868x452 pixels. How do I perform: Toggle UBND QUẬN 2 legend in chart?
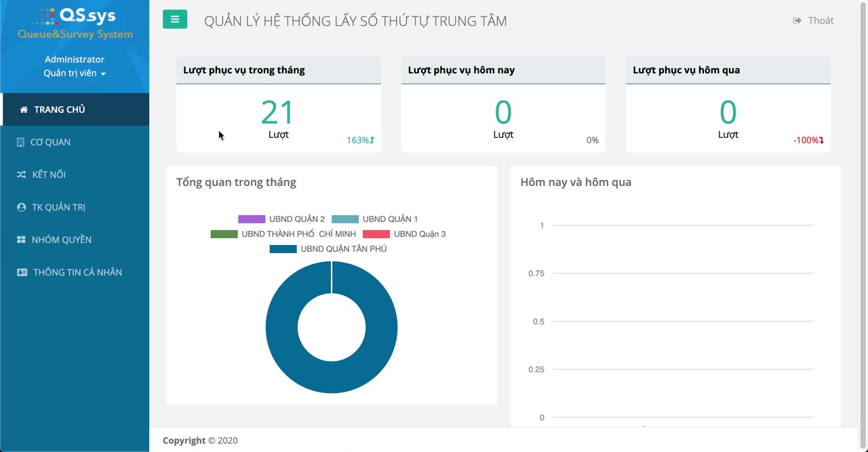point(281,219)
